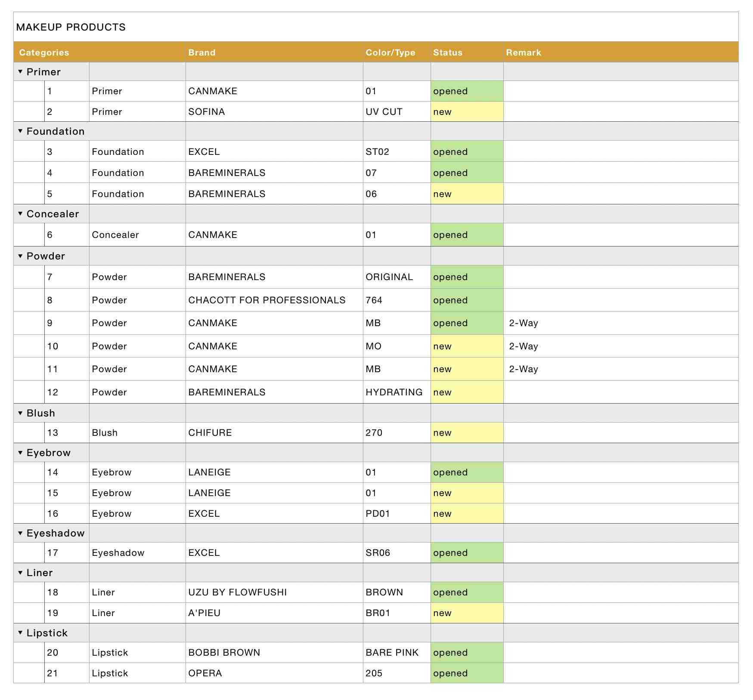Select the HYDRATING type cell
The height and width of the screenshot is (700, 753).
point(397,392)
